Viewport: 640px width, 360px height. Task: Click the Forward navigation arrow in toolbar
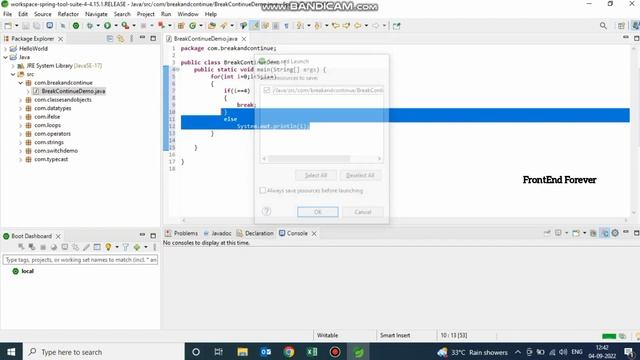coord(376,26)
